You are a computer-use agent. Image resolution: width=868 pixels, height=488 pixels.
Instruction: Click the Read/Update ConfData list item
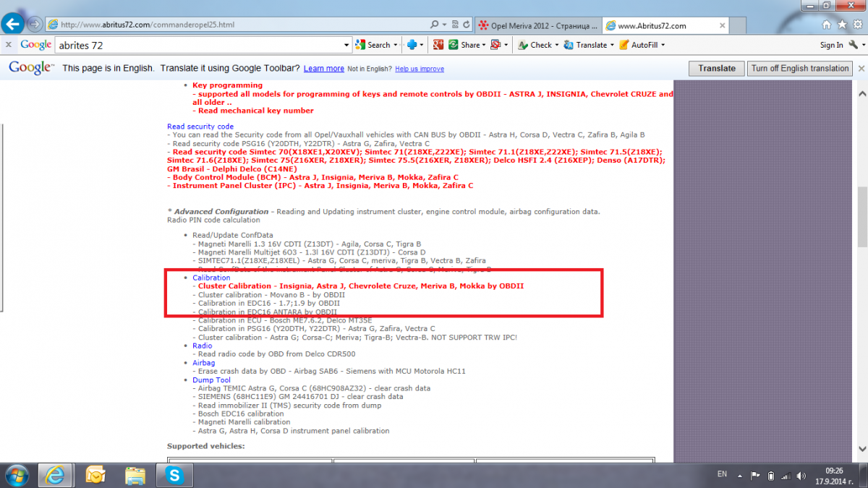coord(233,236)
